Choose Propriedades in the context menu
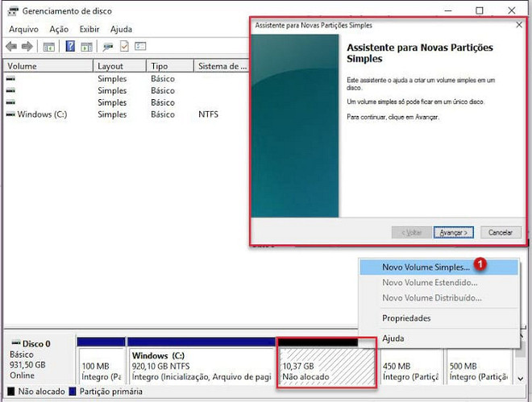This screenshot has width=532, height=402. point(439,318)
